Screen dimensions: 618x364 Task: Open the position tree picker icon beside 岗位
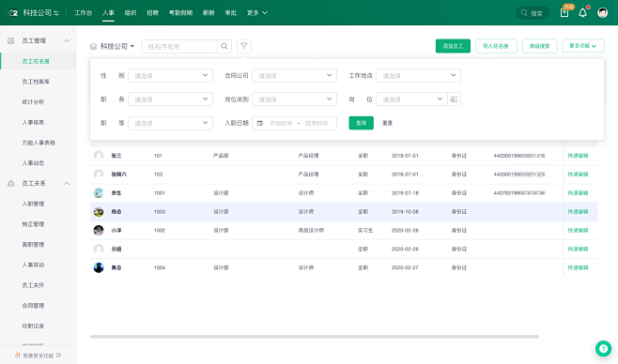tap(454, 99)
